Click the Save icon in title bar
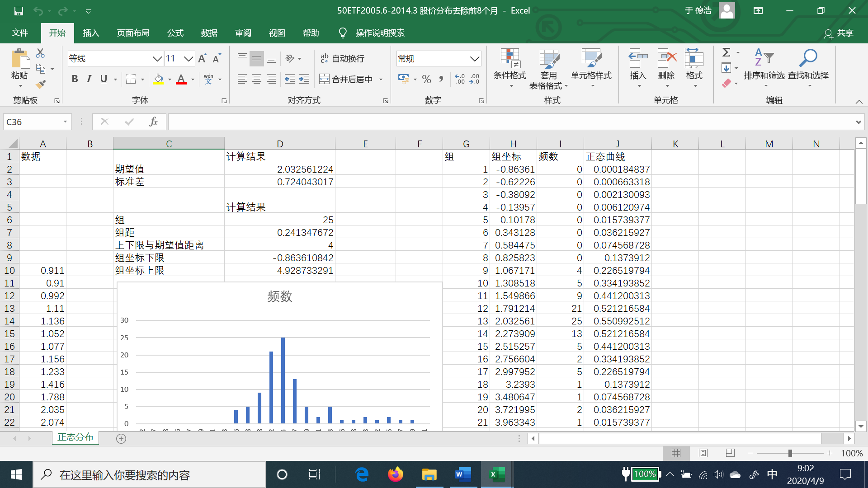This screenshot has height=488, width=868. click(19, 11)
